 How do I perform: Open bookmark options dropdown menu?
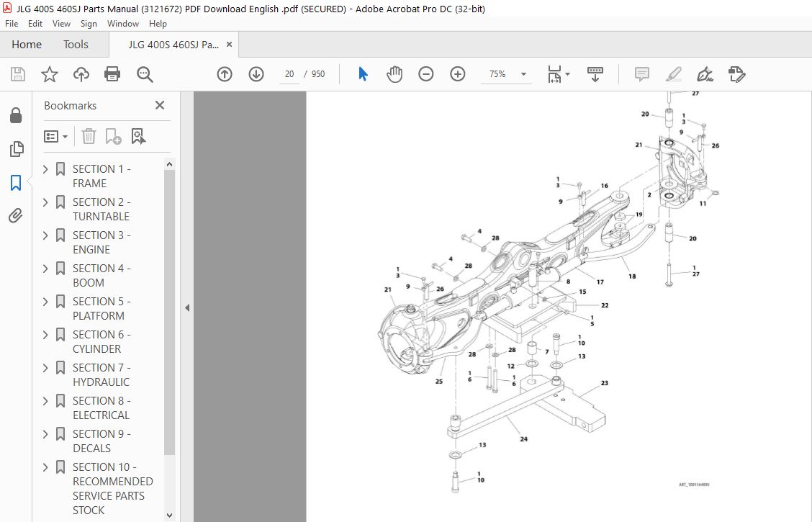click(56, 136)
